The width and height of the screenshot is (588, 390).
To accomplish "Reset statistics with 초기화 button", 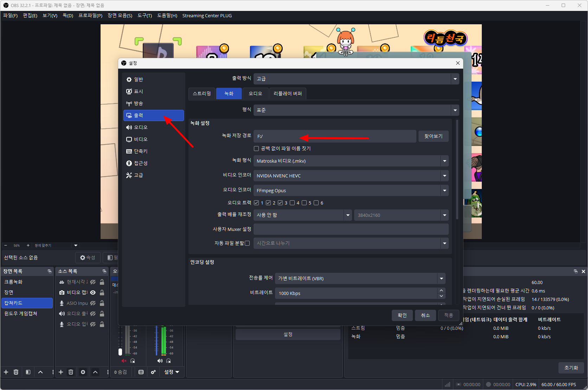I will (571, 368).
